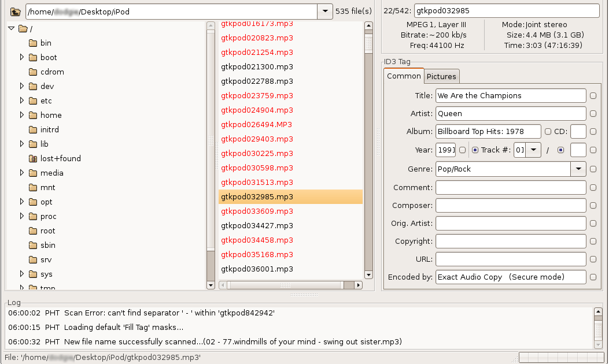Click the root folder icon in the sidebar

(33, 231)
